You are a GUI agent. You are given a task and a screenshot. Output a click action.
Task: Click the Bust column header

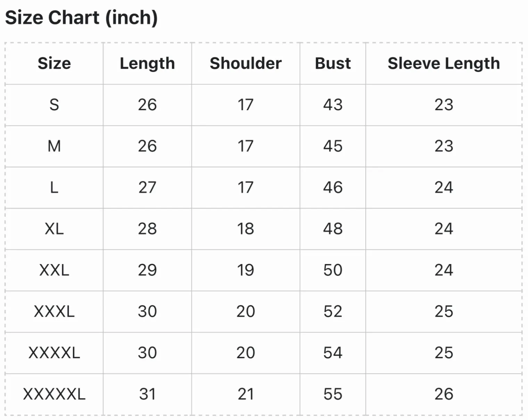(x=333, y=63)
